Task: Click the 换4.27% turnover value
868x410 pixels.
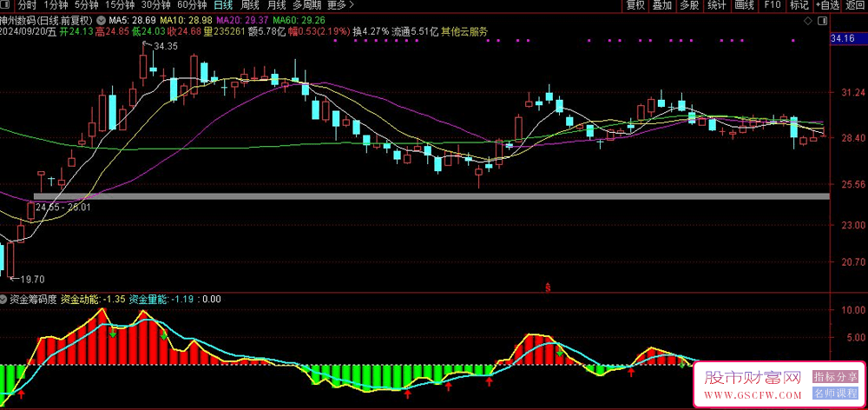Action: (x=371, y=31)
